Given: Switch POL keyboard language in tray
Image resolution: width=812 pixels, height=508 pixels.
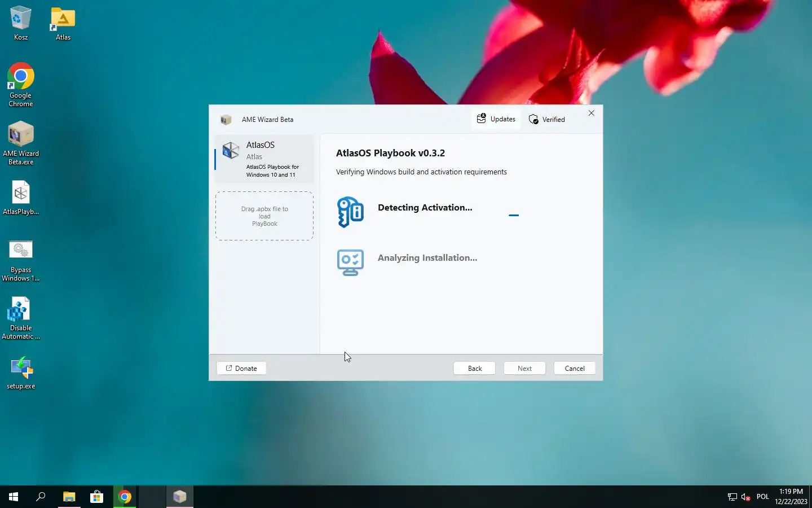Looking at the screenshot, I should pyautogui.click(x=763, y=497).
